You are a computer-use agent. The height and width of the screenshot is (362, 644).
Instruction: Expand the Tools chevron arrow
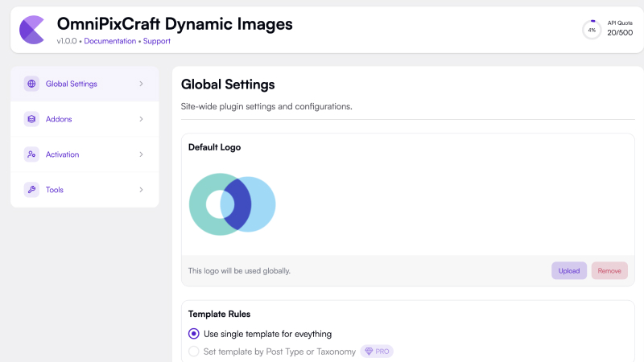(141, 190)
